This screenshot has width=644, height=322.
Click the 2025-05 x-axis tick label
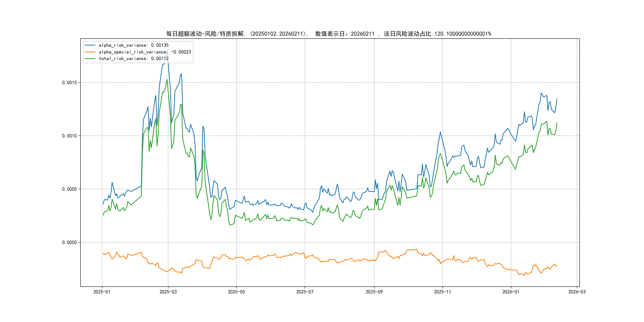pos(236,292)
